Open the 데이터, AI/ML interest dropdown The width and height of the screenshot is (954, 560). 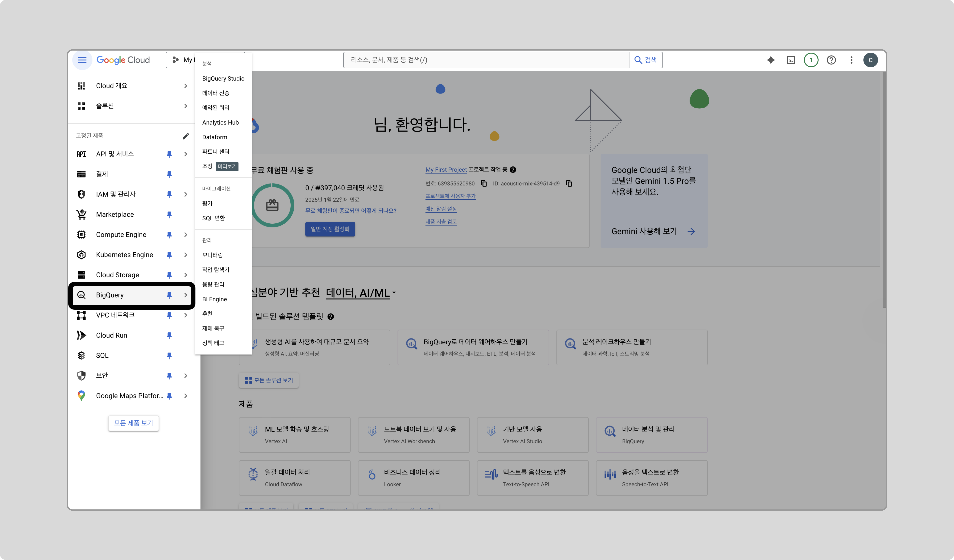[x=361, y=293]
